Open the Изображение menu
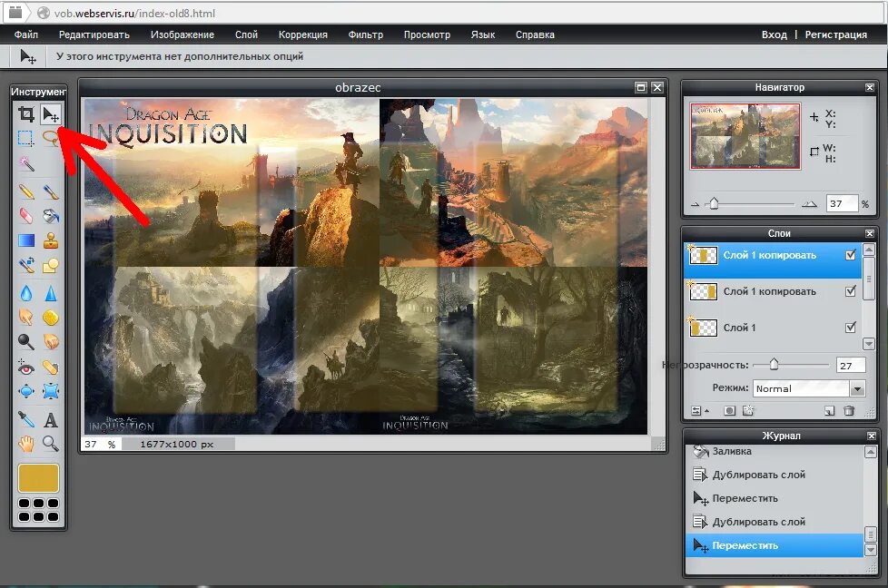 [183, 34]
